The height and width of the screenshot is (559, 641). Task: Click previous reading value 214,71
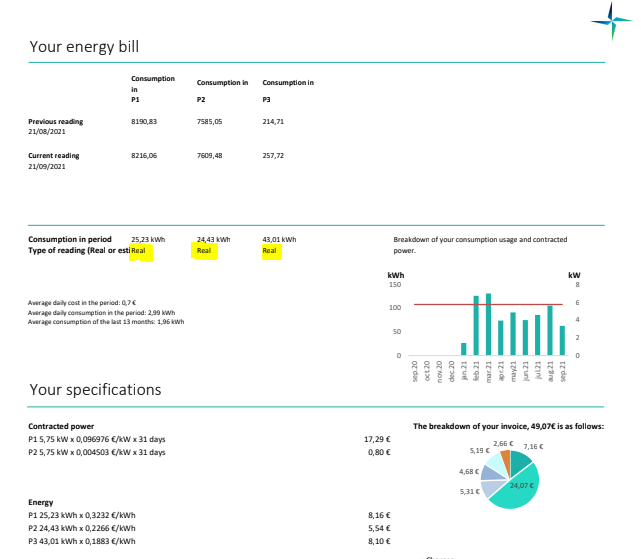(273, 121)
